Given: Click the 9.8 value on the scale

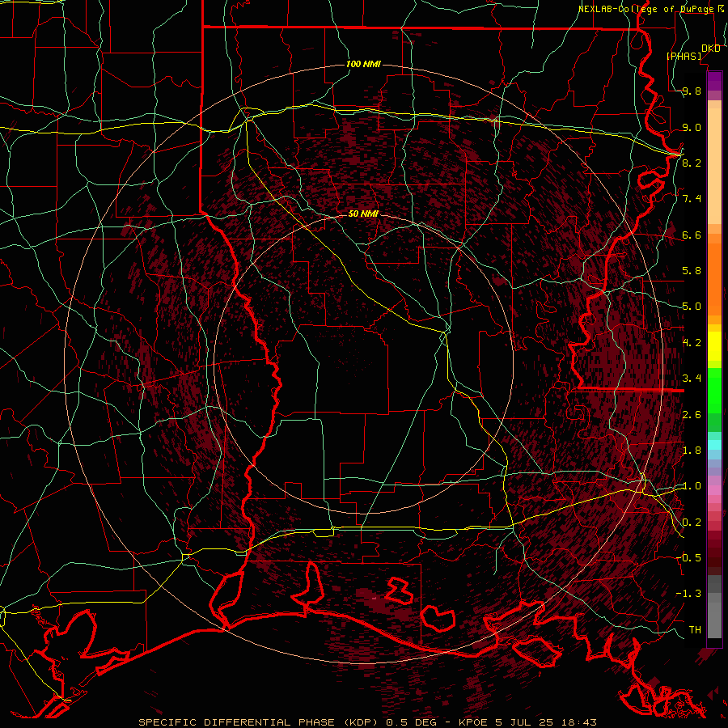Looking at the screenshot, I should 692,91.
